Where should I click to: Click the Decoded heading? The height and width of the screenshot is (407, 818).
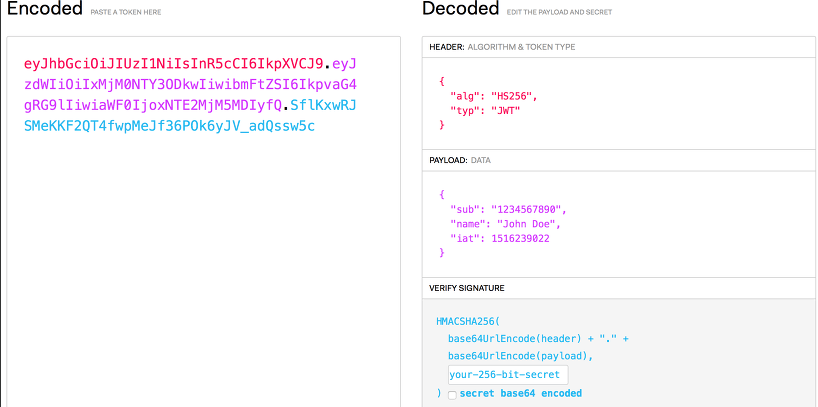[x=460, y=10]
